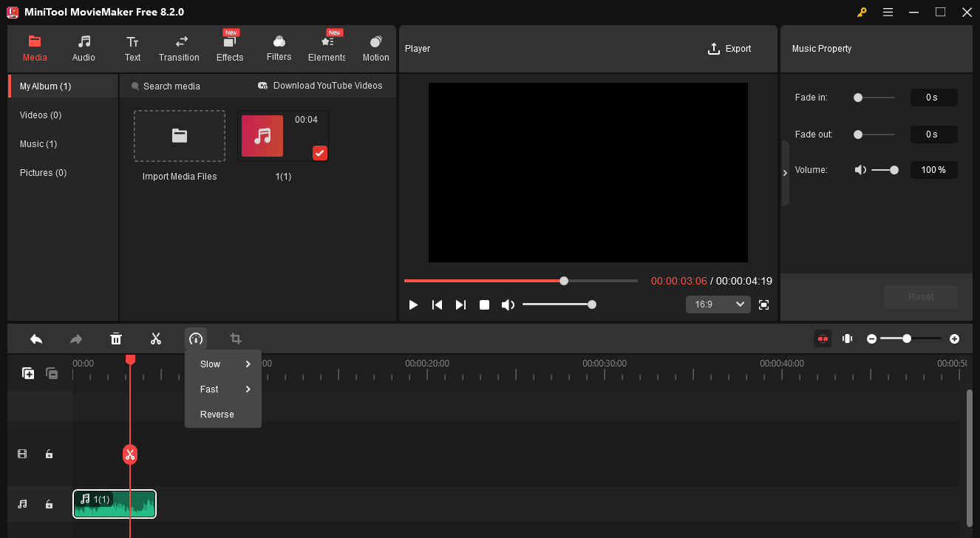Adjust the Fade out slider

point(875,134)
